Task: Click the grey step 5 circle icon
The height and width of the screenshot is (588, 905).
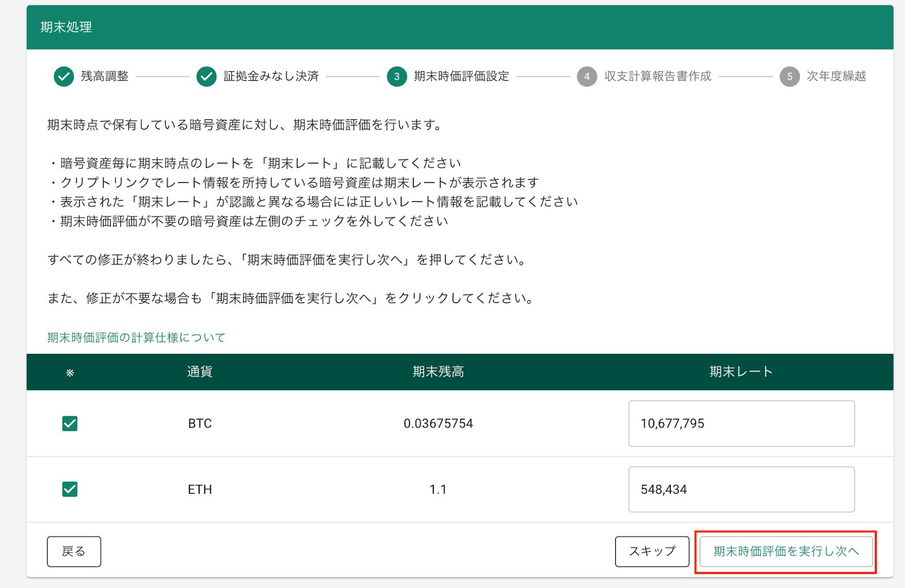Action: 788,77
